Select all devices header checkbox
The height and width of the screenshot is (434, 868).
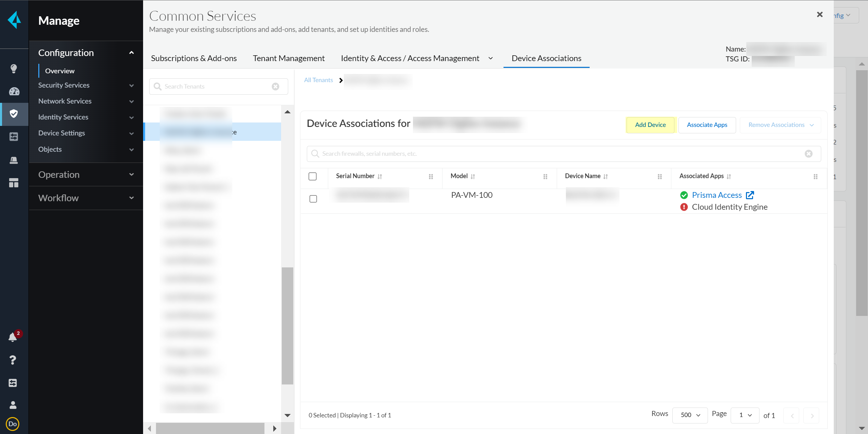point(313,176)
